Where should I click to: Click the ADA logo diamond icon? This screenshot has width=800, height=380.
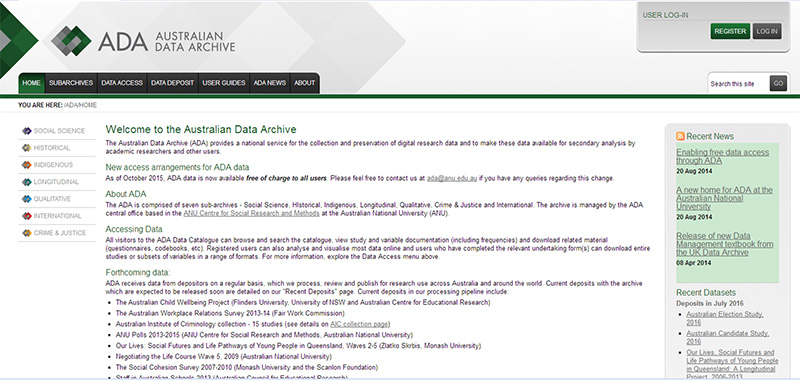pyautogui.click(x=71, y=41)
